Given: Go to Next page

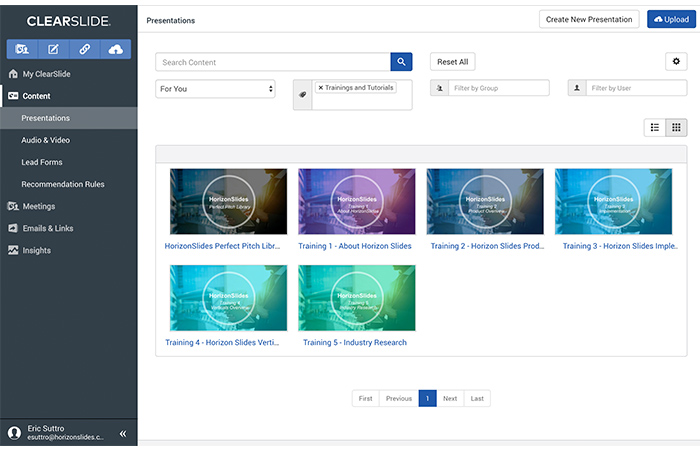Looking at the screenshot, I should [x=450, y=399].
